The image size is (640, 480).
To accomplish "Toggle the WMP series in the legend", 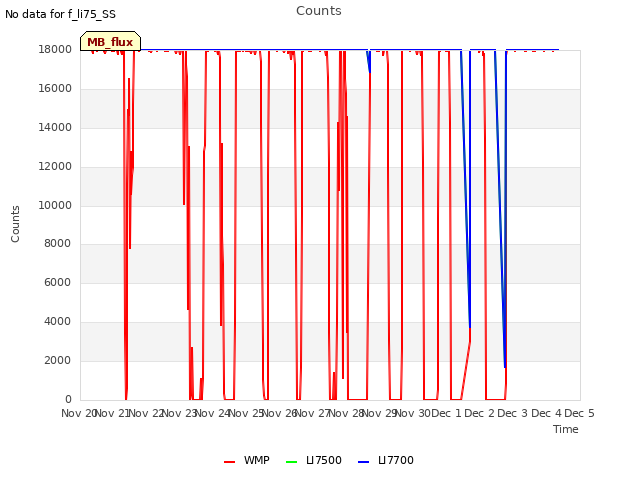I will point(247,460).
